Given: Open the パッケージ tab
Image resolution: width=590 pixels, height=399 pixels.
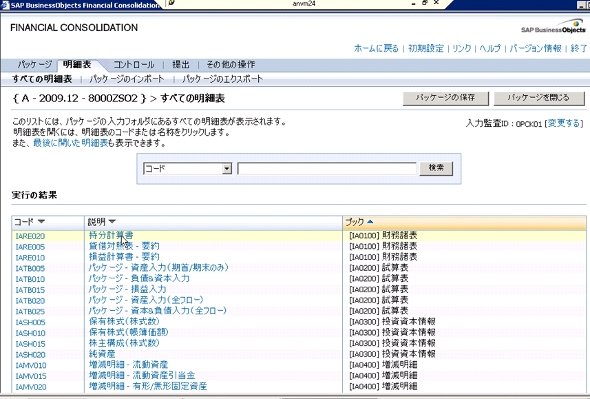Looking at the screenshot, I should click(34, 64).
